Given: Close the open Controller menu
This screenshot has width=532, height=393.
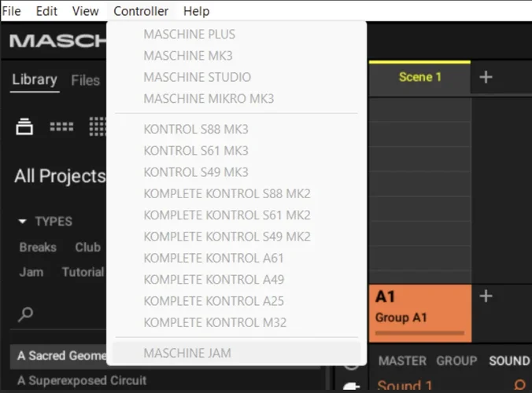Looking at the screenshot, I should click(141, 11).
